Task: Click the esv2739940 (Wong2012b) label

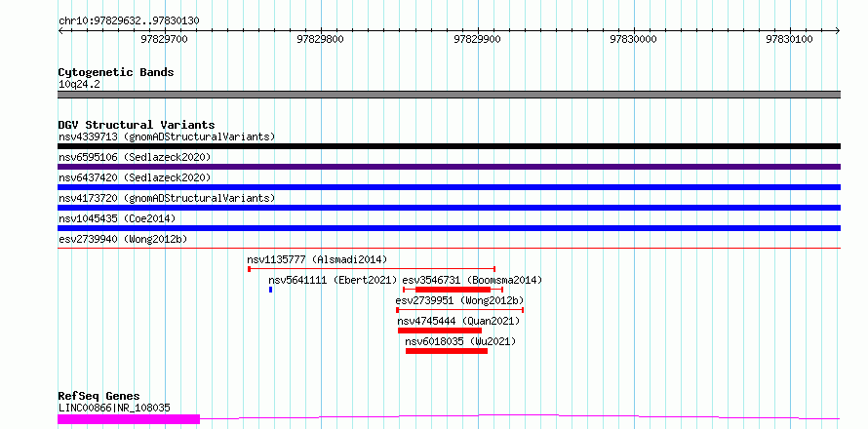Action: coord(123,239)
